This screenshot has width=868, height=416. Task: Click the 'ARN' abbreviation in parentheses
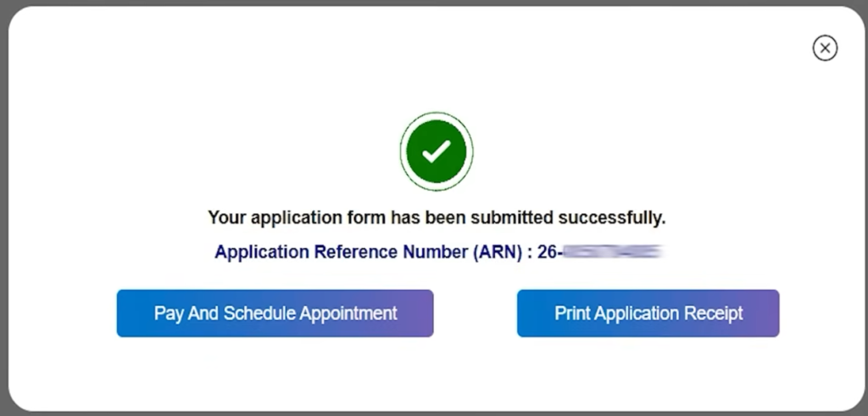(500, 252)
